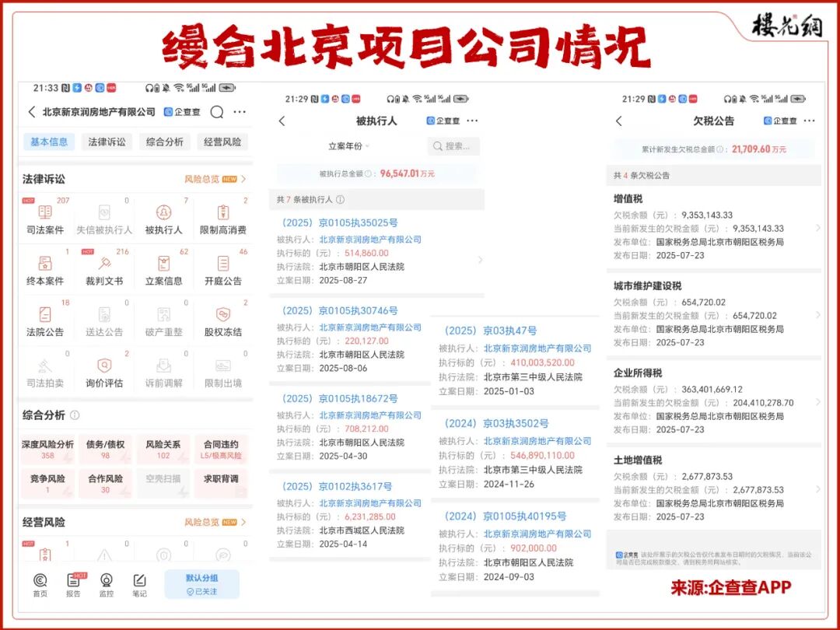Tap the 笔记 bottom navigation icon
The height and width of the screenshot is (630, 840).
[x=139, y=585]
